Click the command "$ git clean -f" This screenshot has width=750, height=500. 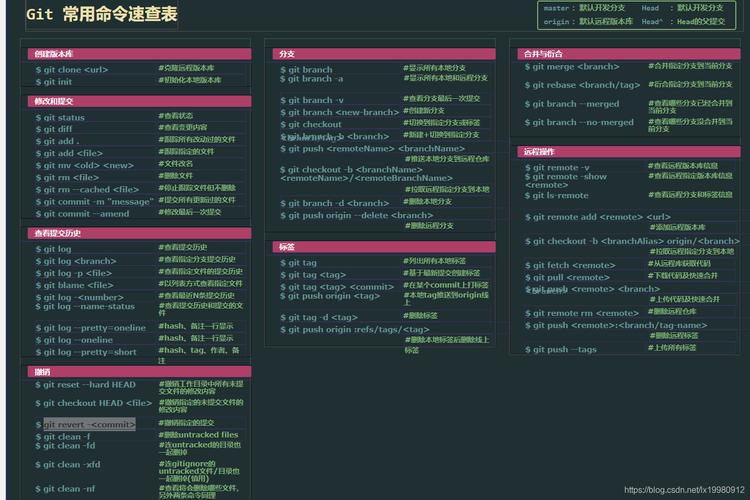(63, 437)
